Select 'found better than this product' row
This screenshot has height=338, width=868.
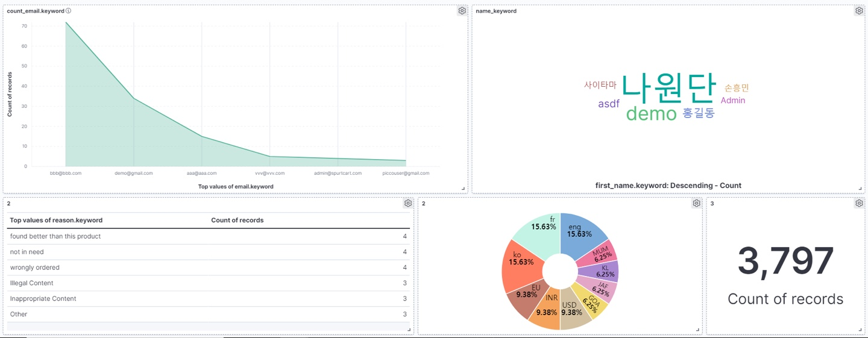pyautogui.click(x=209, y=236)
